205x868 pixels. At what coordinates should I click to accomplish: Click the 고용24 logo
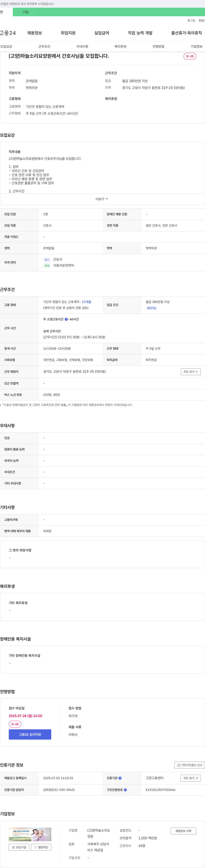[8, 33]
